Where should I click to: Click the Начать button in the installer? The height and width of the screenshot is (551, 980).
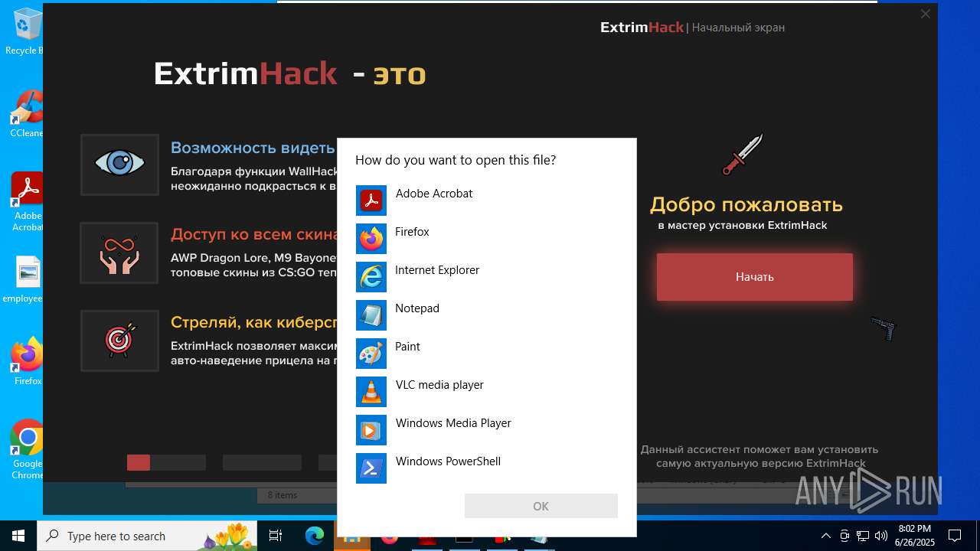coord(754,277)
